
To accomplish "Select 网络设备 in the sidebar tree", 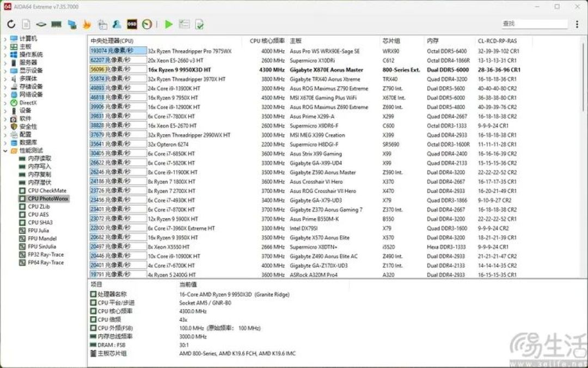I will 31,94.
